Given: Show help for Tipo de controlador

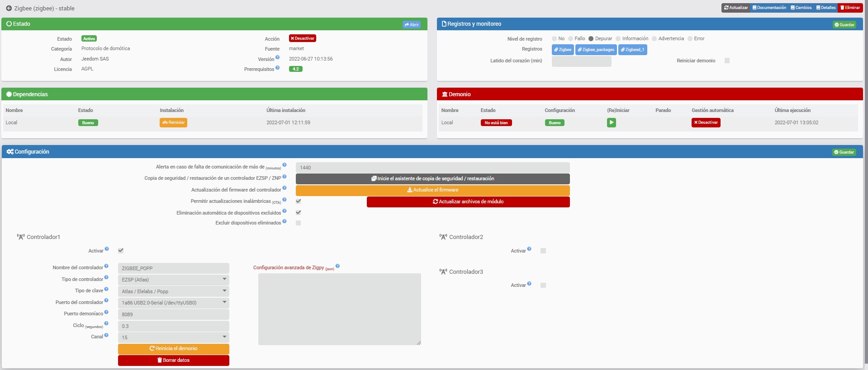Looking at the screenshot, I should pos(106,277).
